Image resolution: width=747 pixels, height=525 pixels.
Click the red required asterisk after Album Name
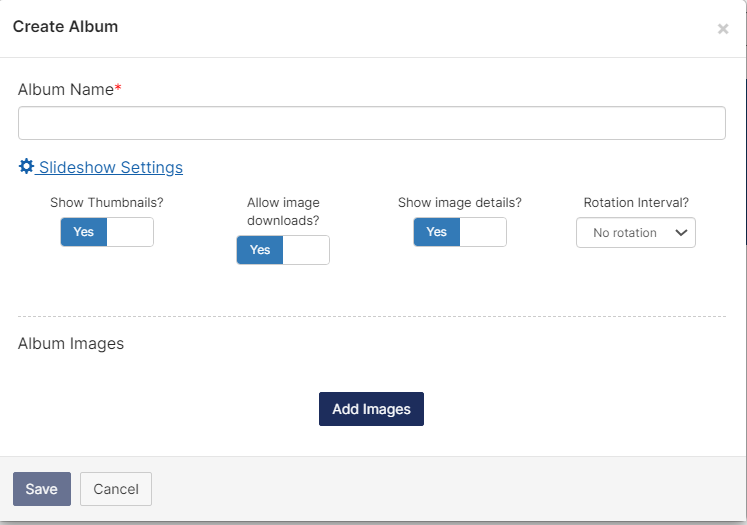[x=118, y=90]
